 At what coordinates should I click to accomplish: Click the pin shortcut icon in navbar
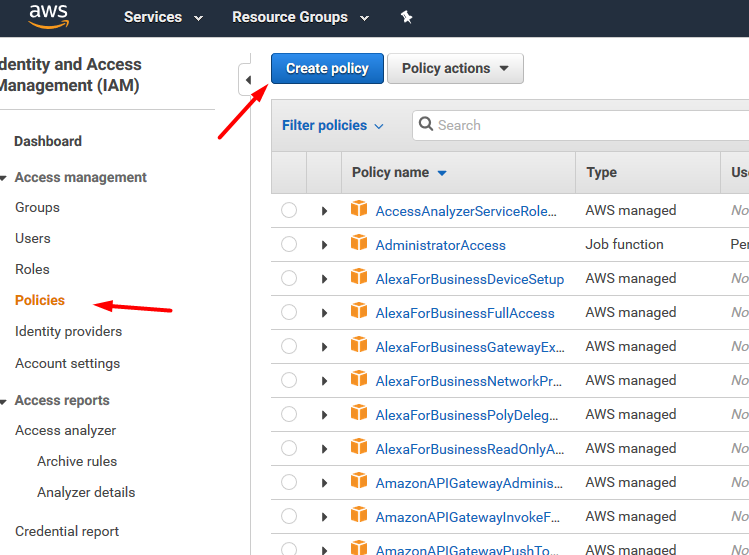coord(407,17)
